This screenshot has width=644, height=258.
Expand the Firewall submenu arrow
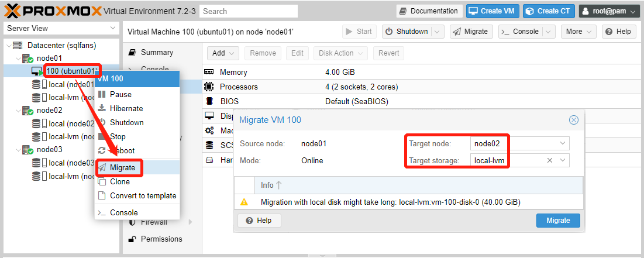(190, 222)
